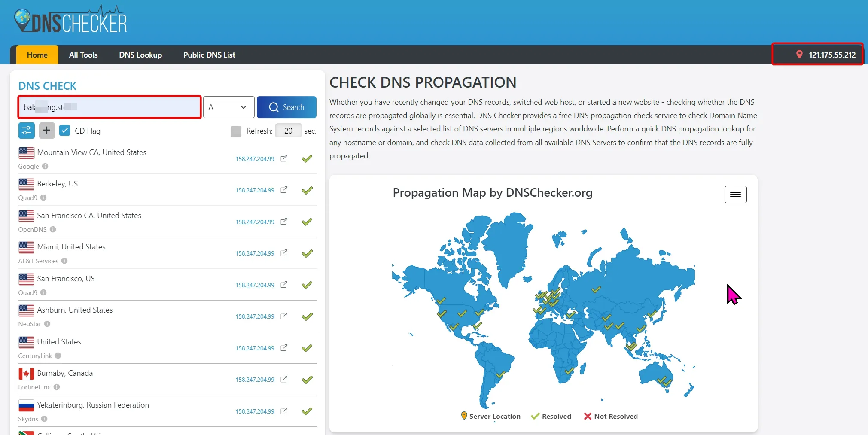
Task: Click the Mountain View CA, United States row
Action: pyautogui.click(x=167, y=158)
